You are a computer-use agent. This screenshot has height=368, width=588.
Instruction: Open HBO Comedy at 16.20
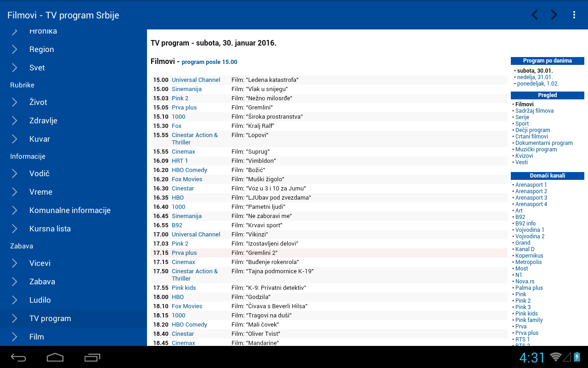189,170
